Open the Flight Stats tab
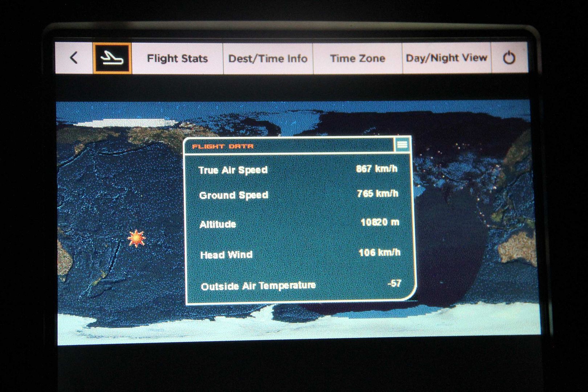Image resolution: width=588 pixels, height=392 pixels. pos(177,58)
